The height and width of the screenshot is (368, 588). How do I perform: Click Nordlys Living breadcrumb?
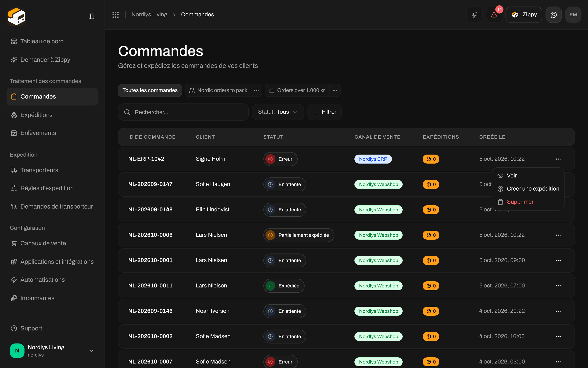149,15
